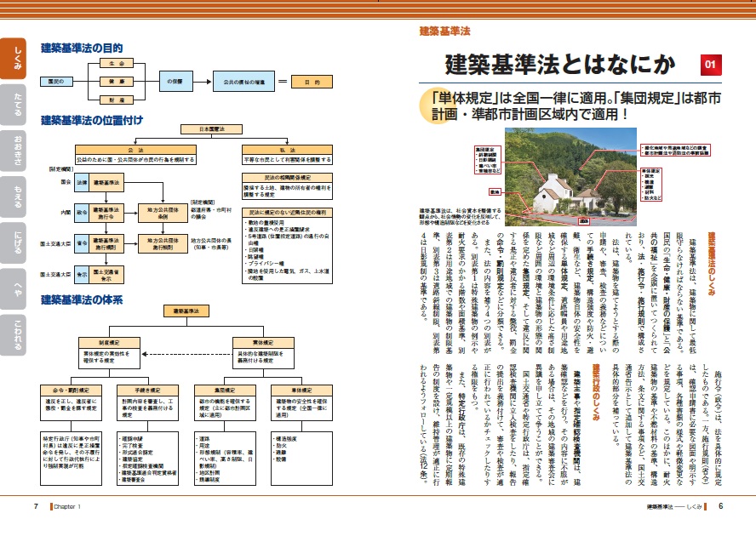The image size is (756, 536).
Task: Click the 内閣 label
Action: coord(66,213)
